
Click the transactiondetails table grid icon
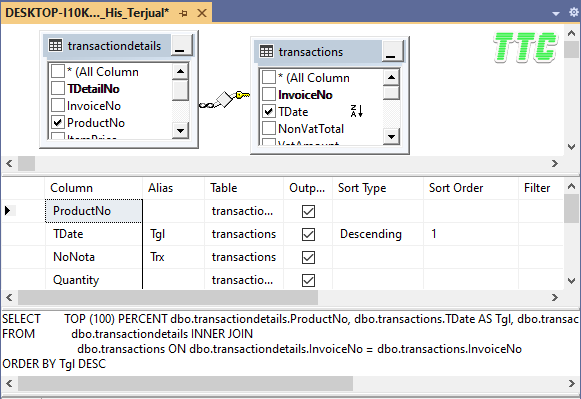[x=56, y=46]
